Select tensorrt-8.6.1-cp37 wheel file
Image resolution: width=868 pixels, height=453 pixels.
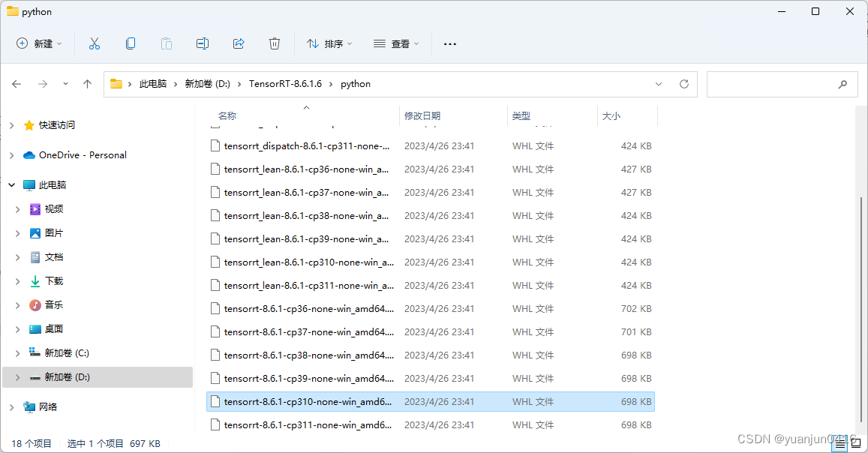coord(431,331)
